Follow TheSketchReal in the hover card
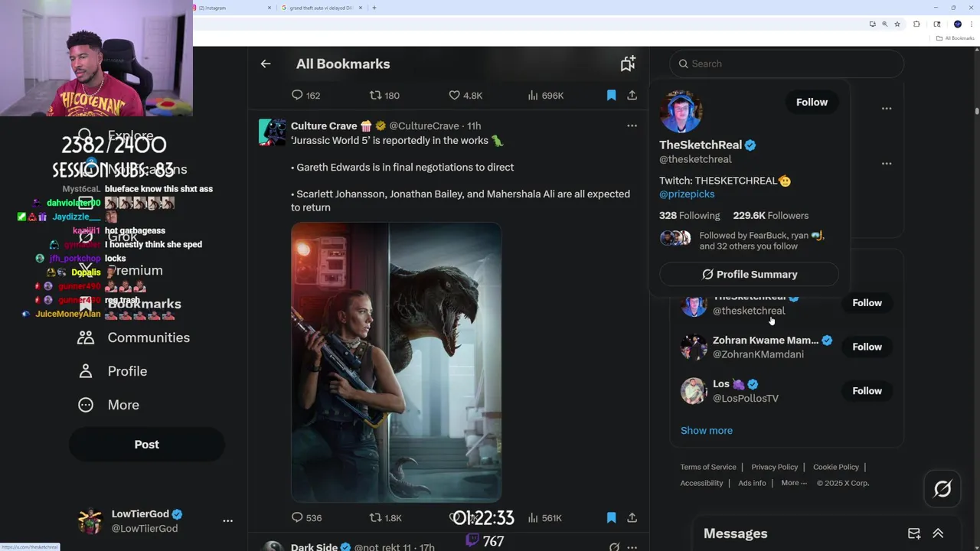The height and width of the screenshot is (551, 980). coord(812,102)
